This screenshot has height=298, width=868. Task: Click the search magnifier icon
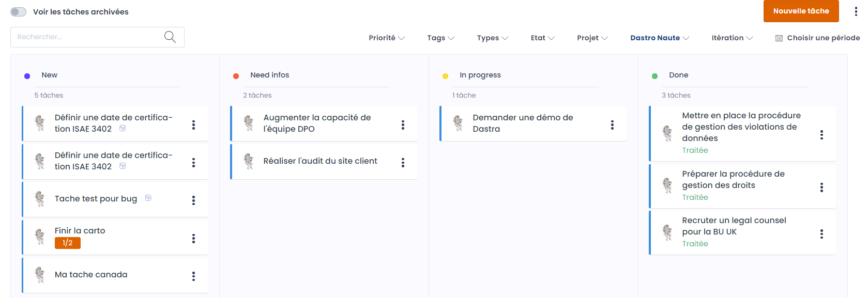point(170,37)
